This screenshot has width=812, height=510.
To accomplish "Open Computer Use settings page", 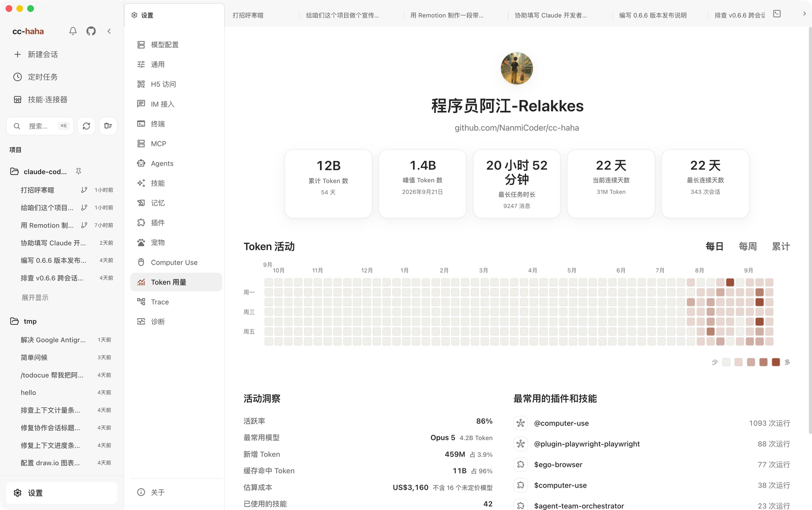I will tap(176, 263).
